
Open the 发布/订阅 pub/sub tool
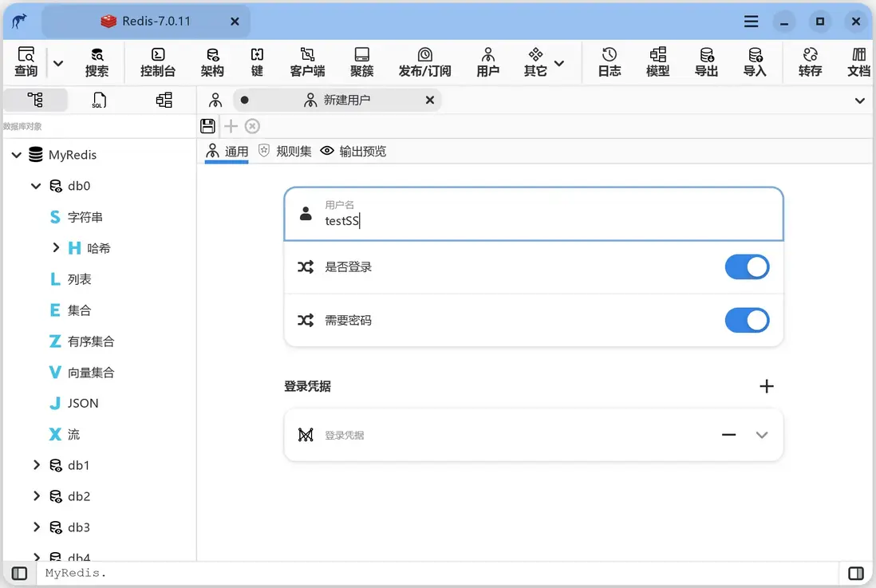(x=424, y=61)
